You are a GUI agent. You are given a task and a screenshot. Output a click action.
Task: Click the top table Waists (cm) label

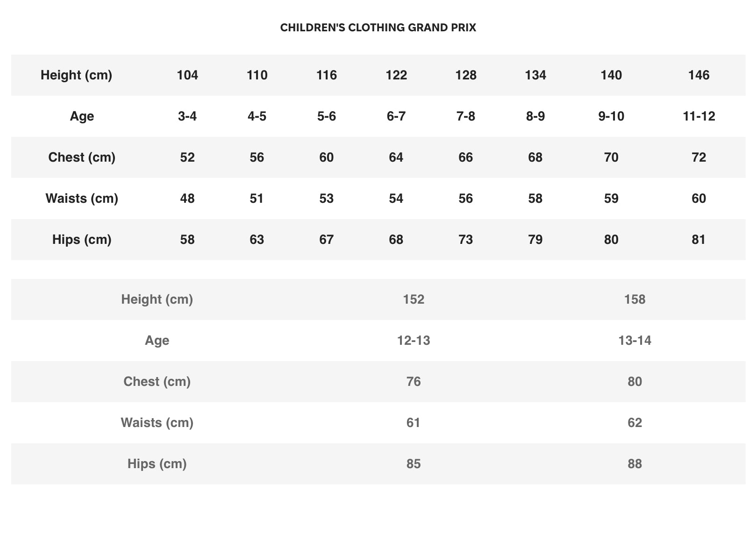82,199
